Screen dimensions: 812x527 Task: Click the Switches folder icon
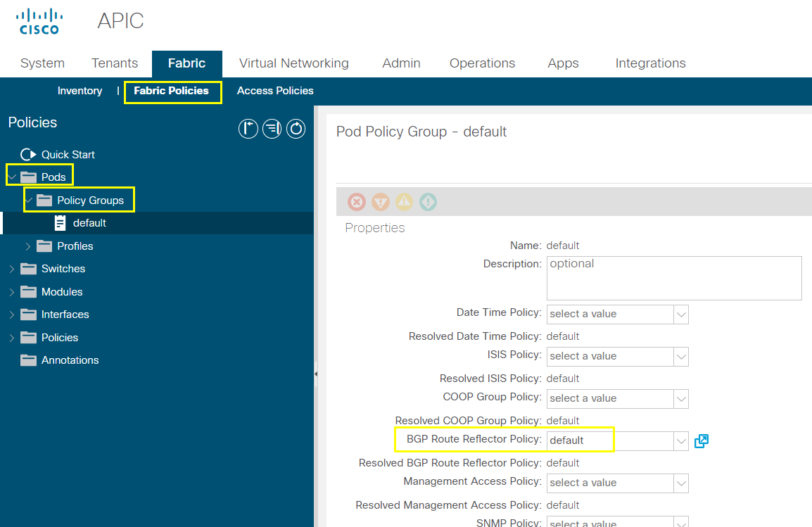(28, 269)
